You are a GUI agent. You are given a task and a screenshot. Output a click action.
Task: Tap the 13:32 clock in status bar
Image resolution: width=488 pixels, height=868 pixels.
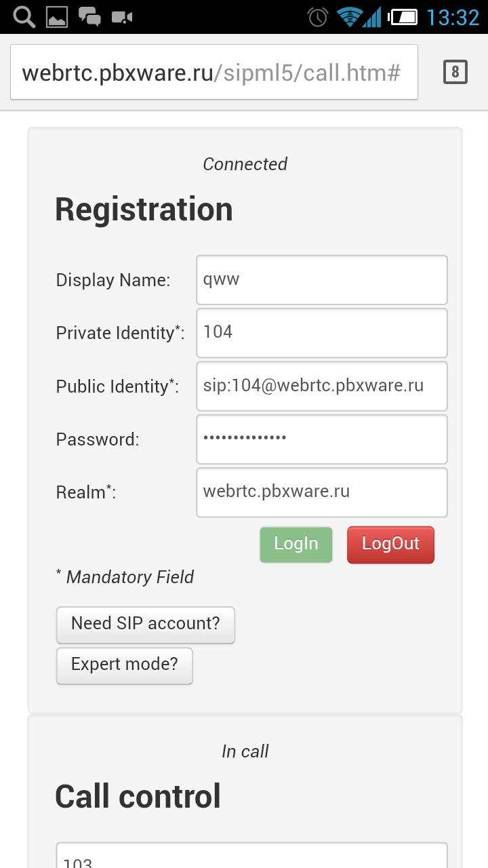(x=453, y=17)
